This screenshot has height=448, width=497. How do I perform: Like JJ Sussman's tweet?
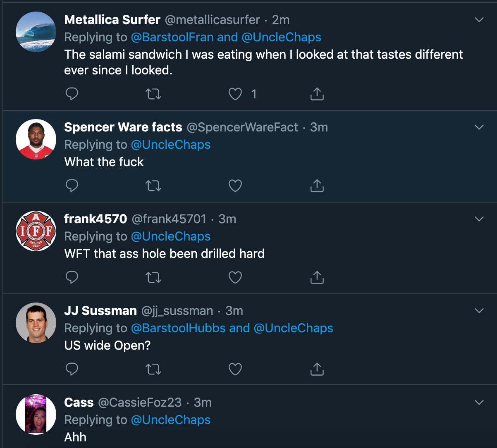235,369
